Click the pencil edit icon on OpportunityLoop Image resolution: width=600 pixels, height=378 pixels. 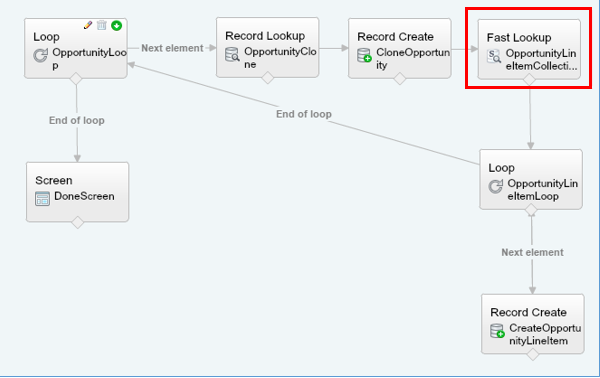pos(88,25)
